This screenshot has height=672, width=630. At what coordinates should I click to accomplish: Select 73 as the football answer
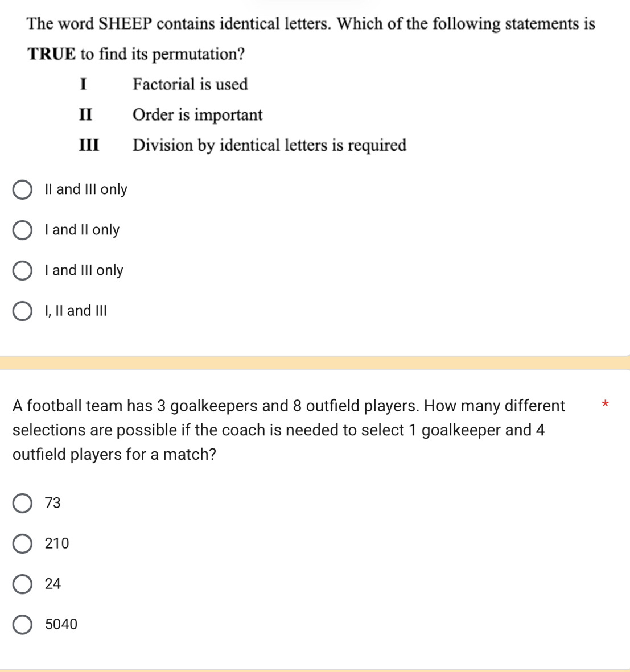pos(22,504)
